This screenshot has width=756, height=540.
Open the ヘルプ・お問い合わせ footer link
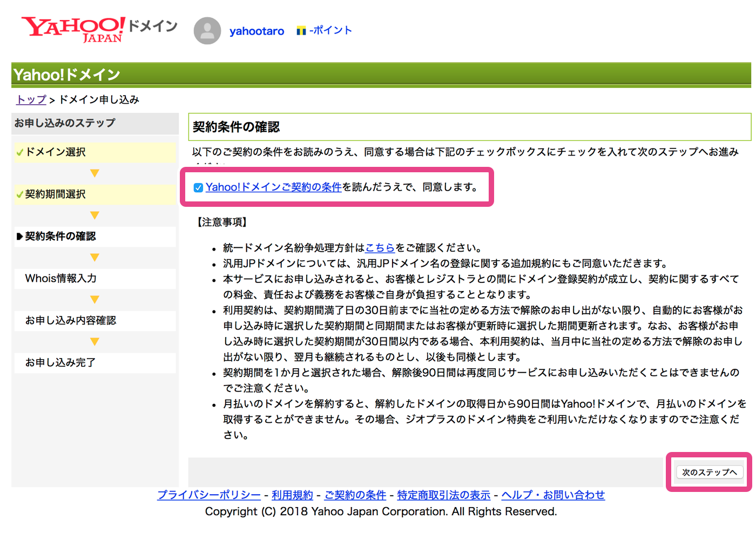pyautogui.click(x=553, y=495)
